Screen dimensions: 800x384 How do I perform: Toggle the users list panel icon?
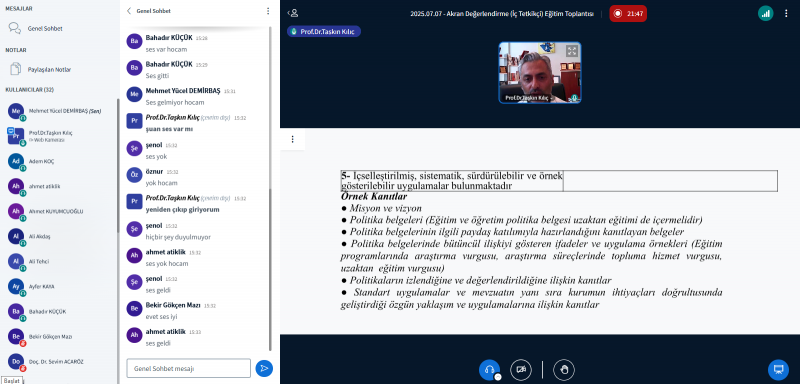pos(293,14)
